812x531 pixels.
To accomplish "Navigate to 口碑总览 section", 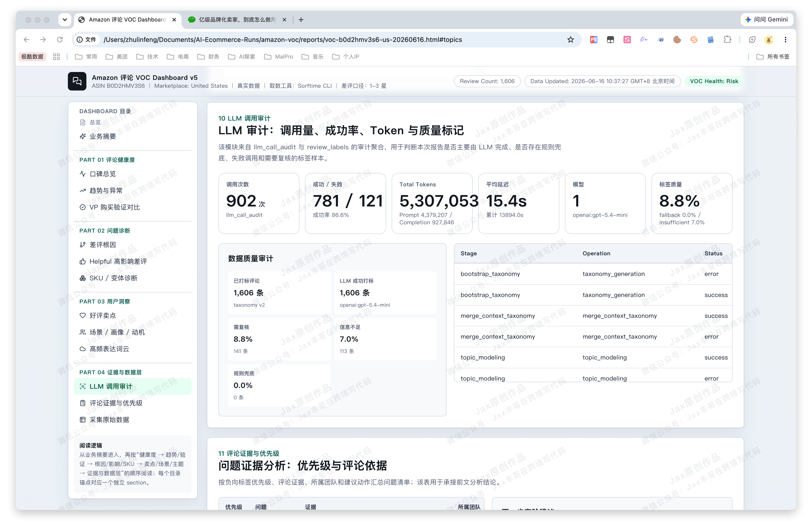I will click(133, 174).
